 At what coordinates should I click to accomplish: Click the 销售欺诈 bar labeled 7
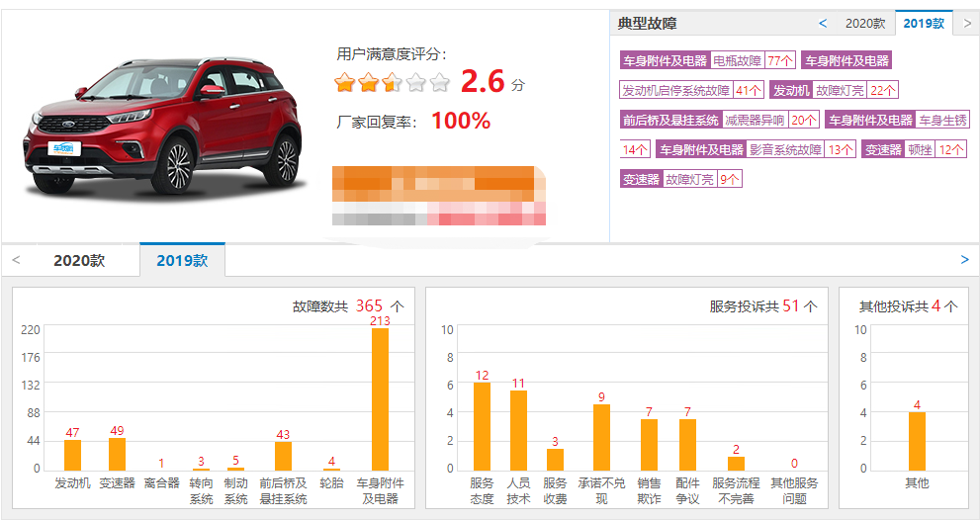(x=649, y=445)
